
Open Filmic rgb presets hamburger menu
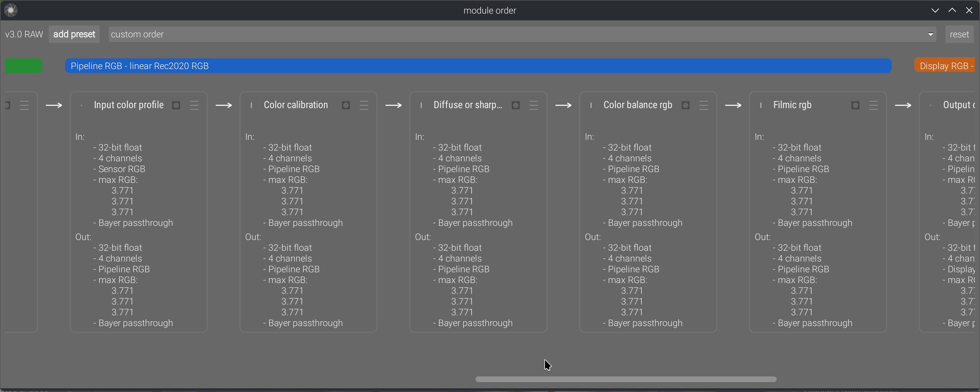(x=874, y=105)
